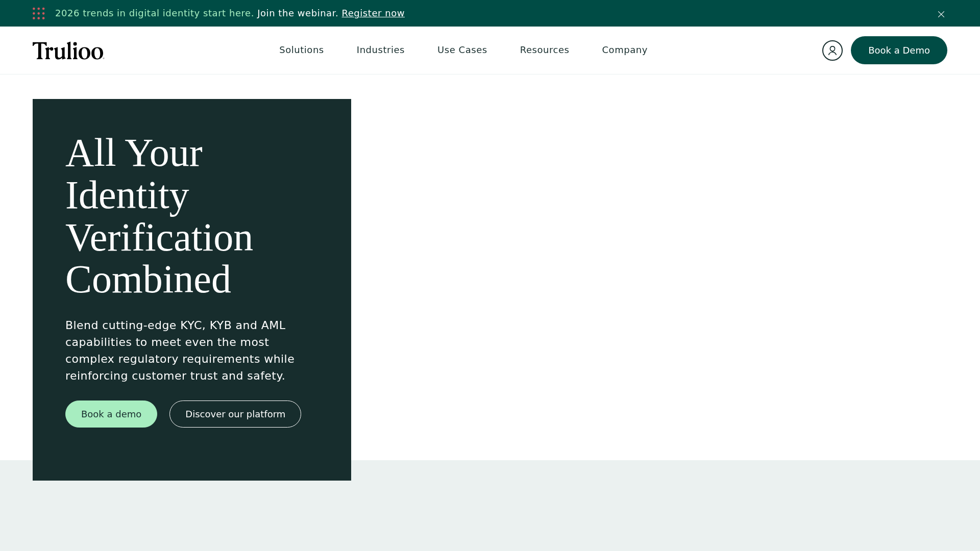Click the Book a demo button in the hero panel
This screenshot has height=551, width=980.
click(x=111, y=414)
